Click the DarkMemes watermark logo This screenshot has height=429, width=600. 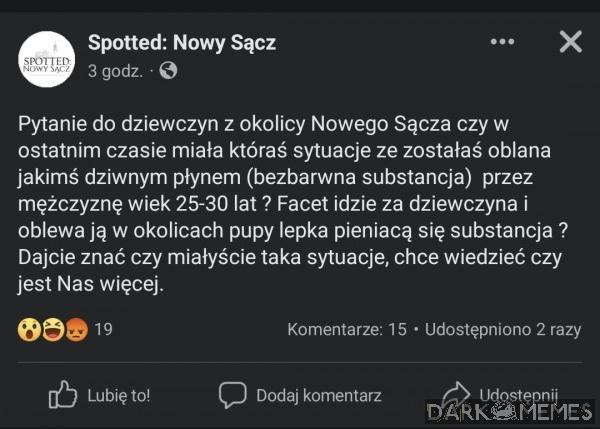coord(510,411)
